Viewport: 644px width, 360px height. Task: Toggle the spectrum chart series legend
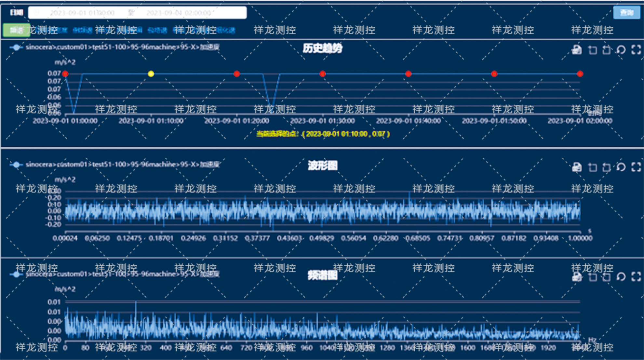(16, 274)
